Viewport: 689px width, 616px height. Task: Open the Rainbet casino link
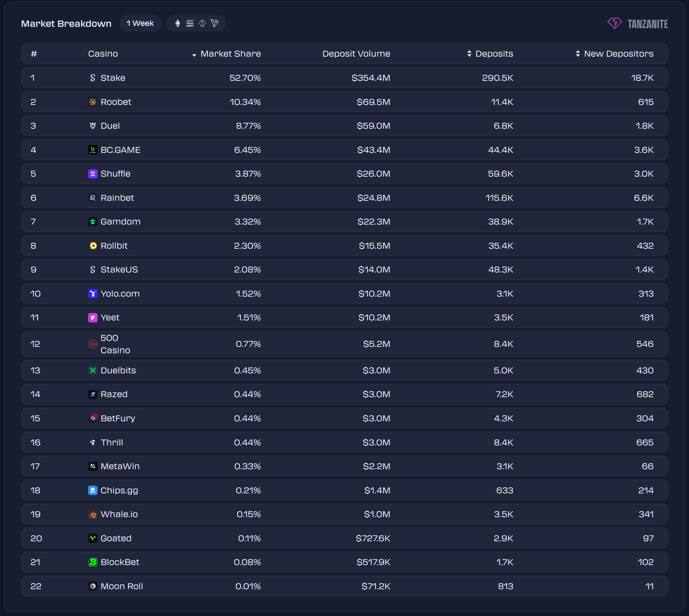(x=117, y=198)
